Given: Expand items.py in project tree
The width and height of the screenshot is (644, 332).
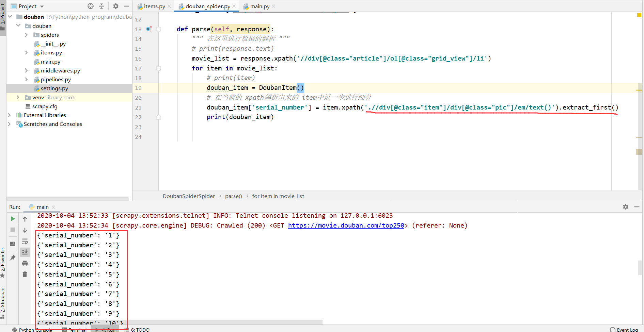Looking at the screenshot, I should 26,52.
